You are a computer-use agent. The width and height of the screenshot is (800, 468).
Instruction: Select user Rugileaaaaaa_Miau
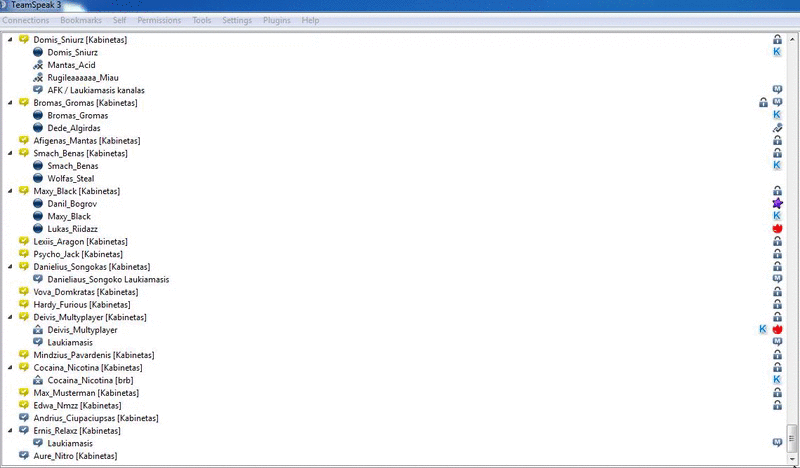[x=83, y=78]
